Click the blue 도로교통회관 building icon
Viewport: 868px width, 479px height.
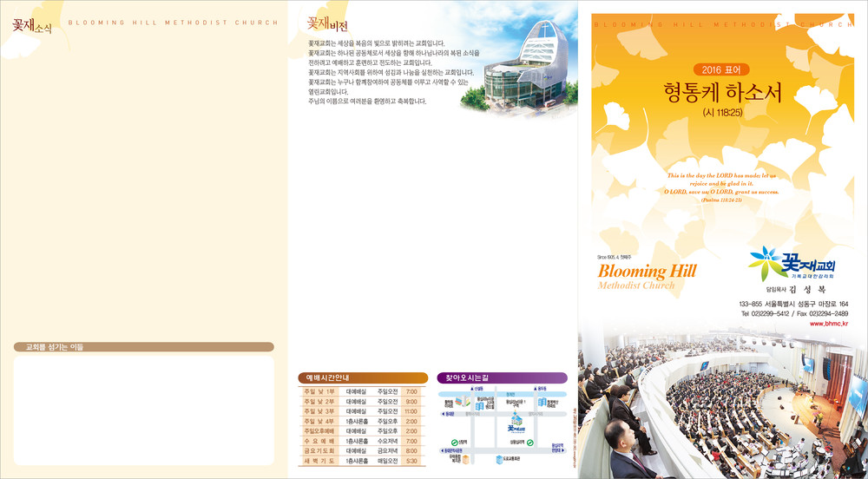click(498, 459)
